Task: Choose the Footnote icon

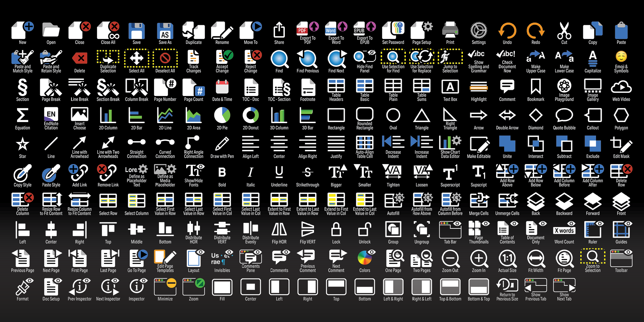Action: pyautogui.click(x=308, y=87)
